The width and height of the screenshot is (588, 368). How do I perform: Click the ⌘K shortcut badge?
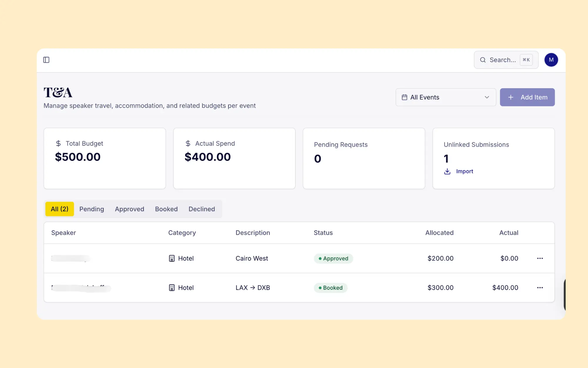[x=526, y=60]
